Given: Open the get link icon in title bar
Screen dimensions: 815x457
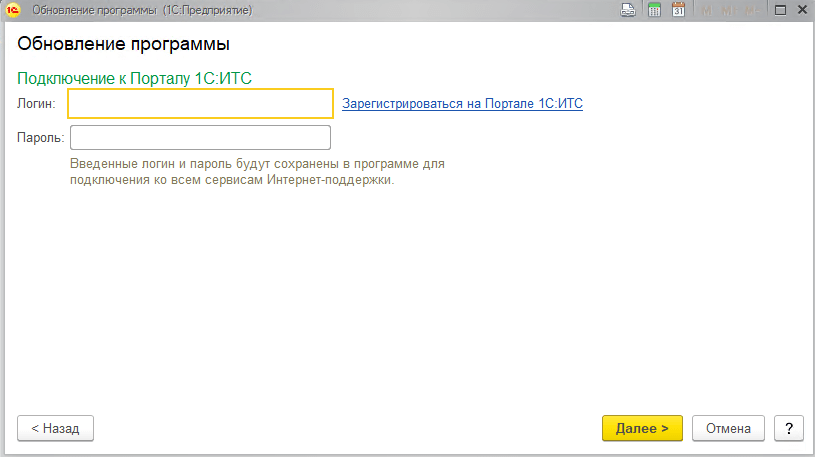Looking at the screenshot, I should tap(628, 10).
